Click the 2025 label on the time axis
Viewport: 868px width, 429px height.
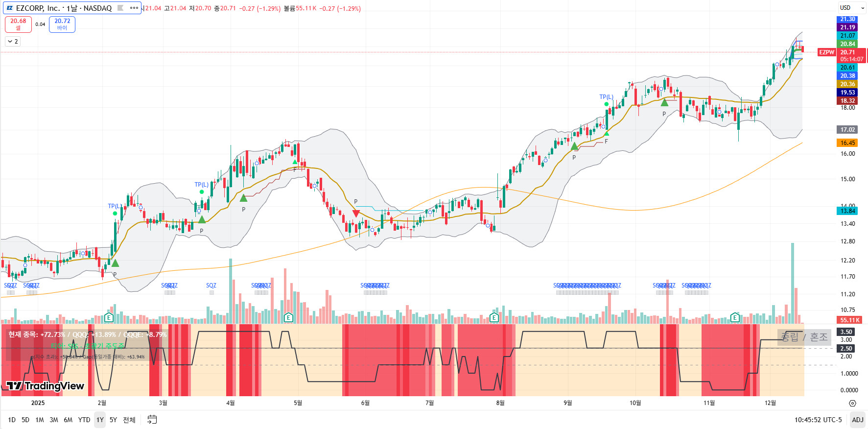tap(38, 403)
